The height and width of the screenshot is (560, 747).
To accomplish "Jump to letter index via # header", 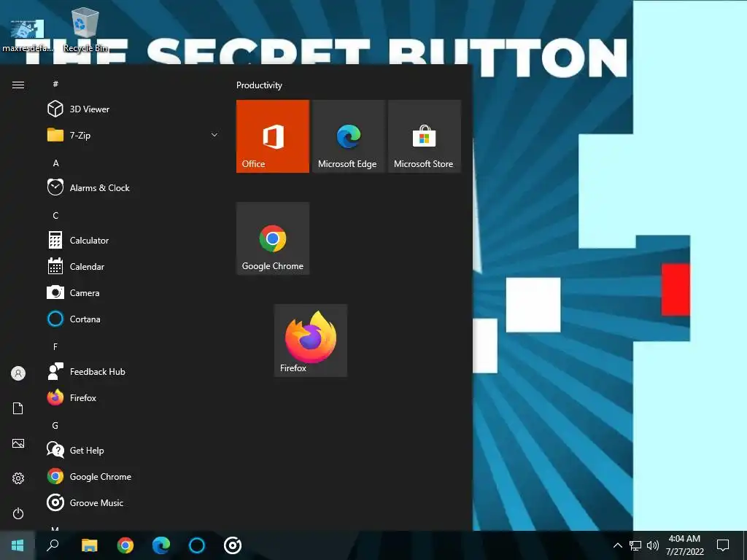I will [55, 84].
